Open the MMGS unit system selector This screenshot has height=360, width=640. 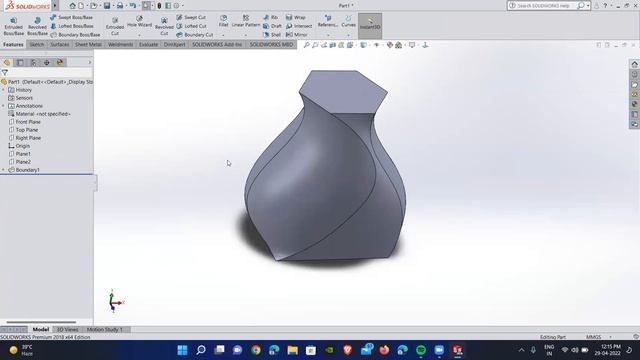(599, 337)
